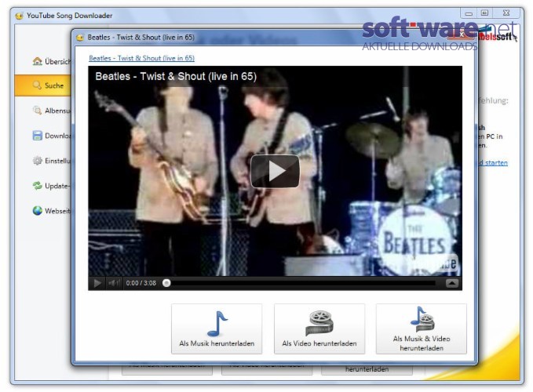533x392 pixels.
Task: Select the Suche tab in the sidebar
Action: 43,85
